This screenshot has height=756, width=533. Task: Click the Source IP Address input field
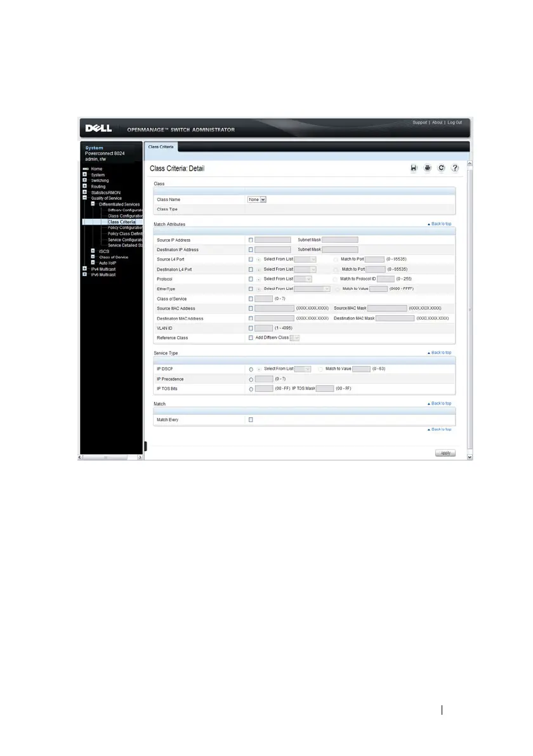pos(273,240)
